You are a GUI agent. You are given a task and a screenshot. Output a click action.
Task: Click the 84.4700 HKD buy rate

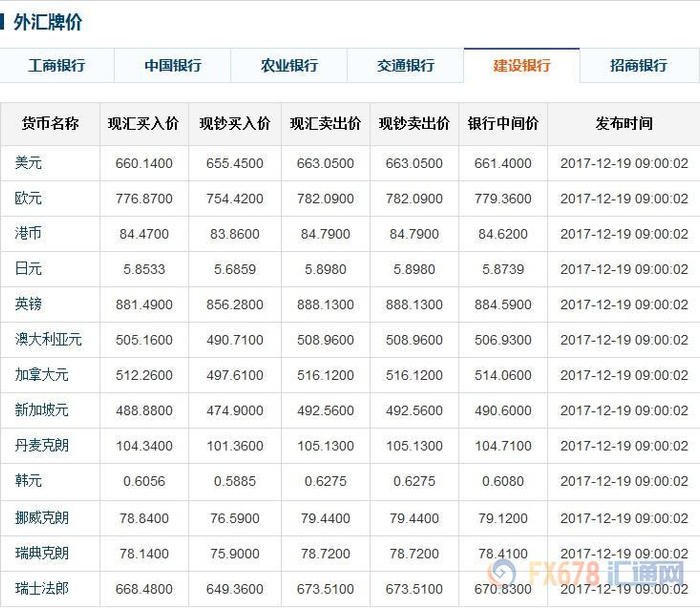click(x=144, y=234)
